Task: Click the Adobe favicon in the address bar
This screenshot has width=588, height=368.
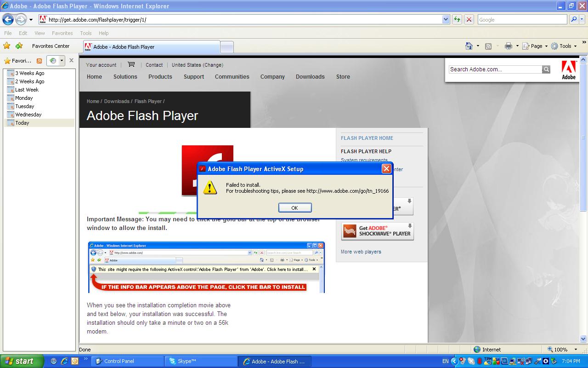Action: tap(43, 19)
